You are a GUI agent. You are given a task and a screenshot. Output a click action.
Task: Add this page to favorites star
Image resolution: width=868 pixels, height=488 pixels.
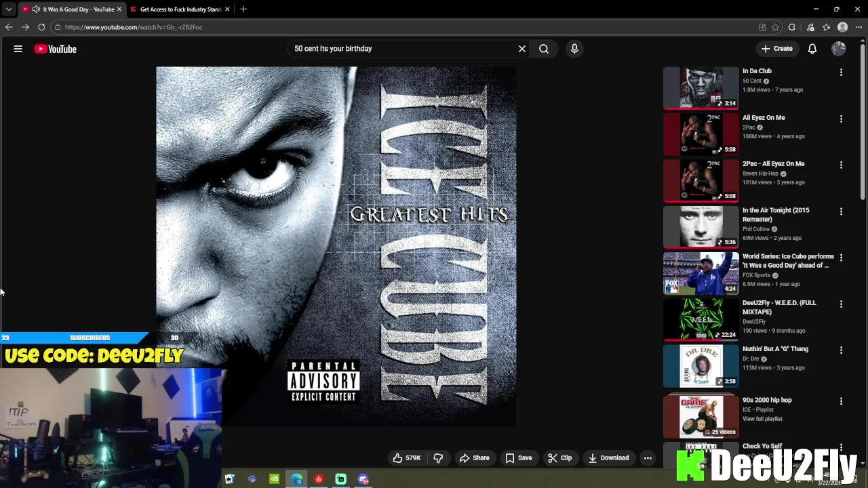(775, 27)
